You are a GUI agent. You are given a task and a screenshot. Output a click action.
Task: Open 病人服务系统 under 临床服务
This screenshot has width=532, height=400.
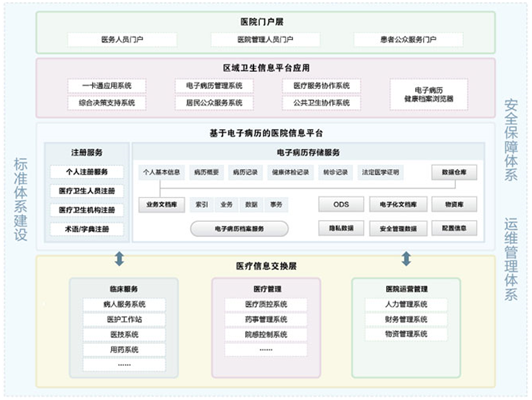(124, 304)
